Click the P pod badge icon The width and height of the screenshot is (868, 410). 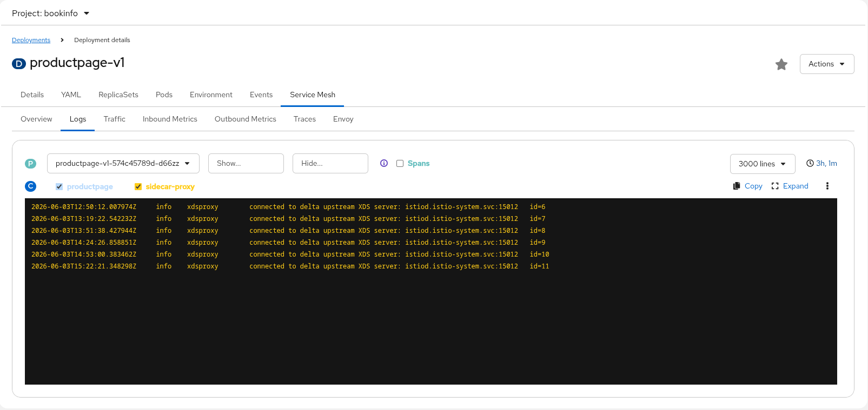[31, 164]
